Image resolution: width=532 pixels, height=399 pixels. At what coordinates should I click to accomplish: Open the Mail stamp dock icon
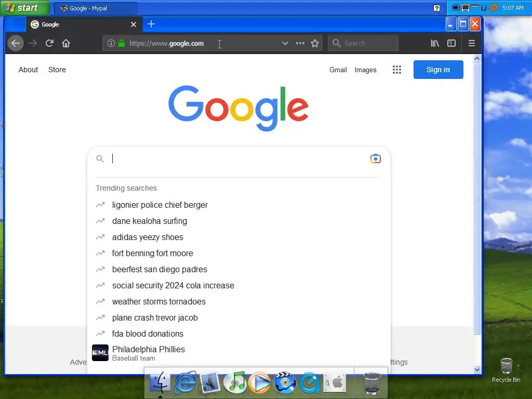210,382
